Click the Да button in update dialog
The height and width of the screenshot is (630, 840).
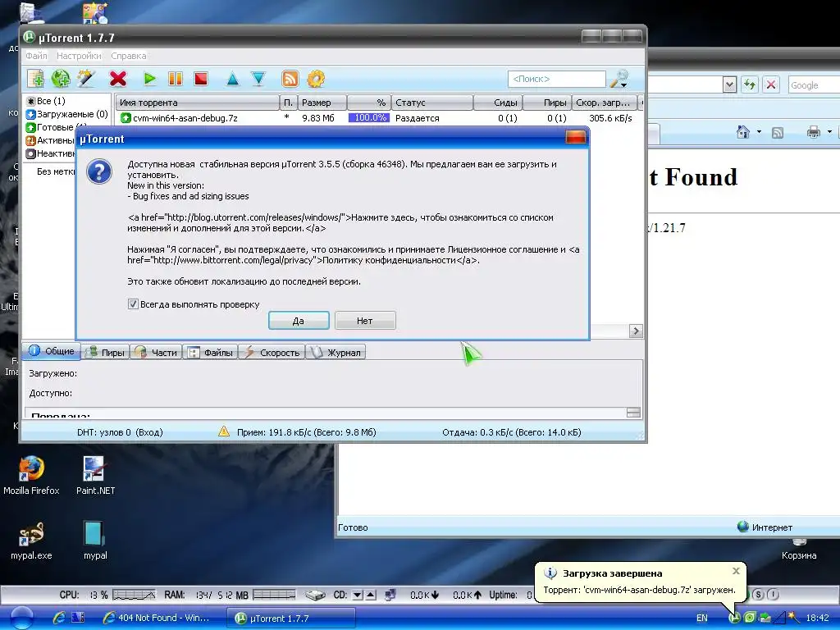[x=299, y=321]
